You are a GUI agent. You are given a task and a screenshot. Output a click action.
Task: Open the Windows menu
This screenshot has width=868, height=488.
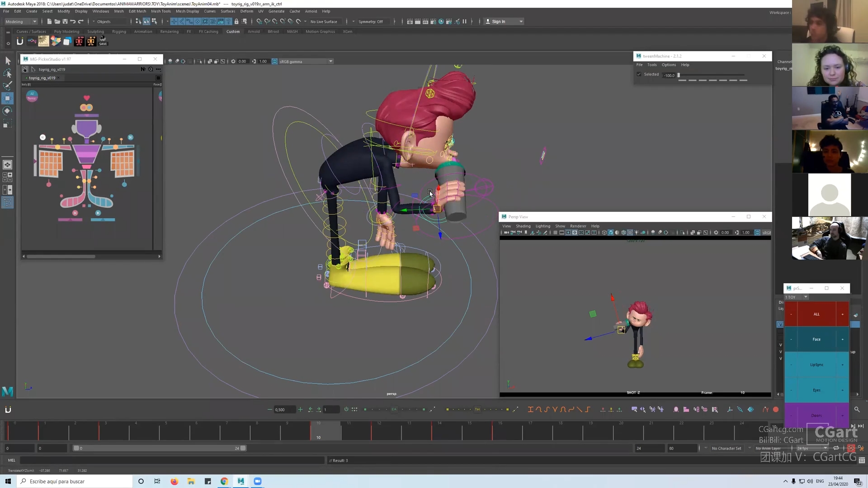point(100,11)
